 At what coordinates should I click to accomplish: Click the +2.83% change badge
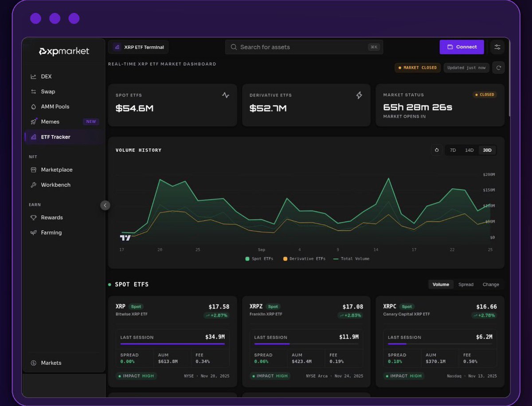[350, 315]
